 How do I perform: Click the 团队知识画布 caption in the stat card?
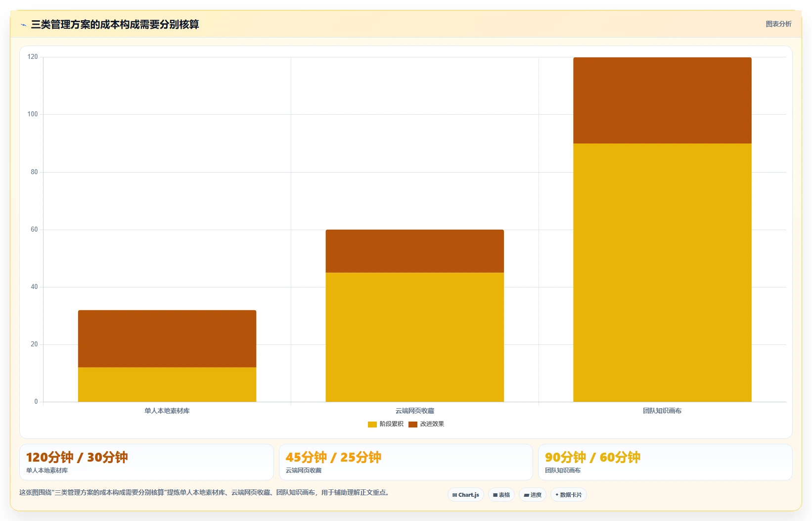tap(563, 471)
